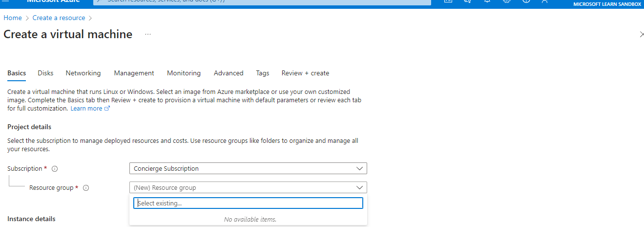Select the Basics tab

[x=17, y=73]
